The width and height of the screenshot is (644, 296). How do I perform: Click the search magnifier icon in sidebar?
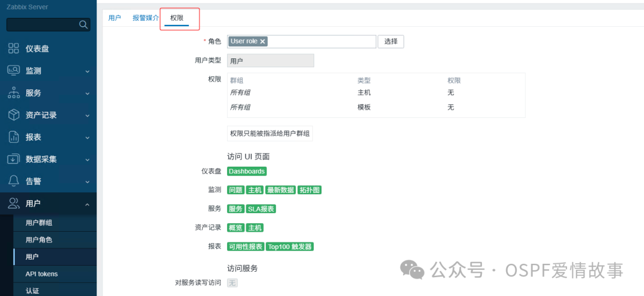83,25
